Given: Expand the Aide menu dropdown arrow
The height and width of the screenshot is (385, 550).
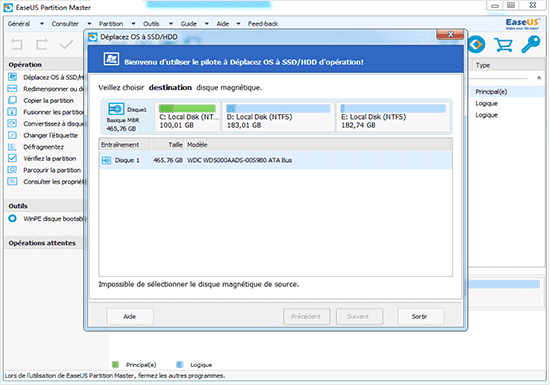Looking at the screenshot, I should (x=239, y=24).
